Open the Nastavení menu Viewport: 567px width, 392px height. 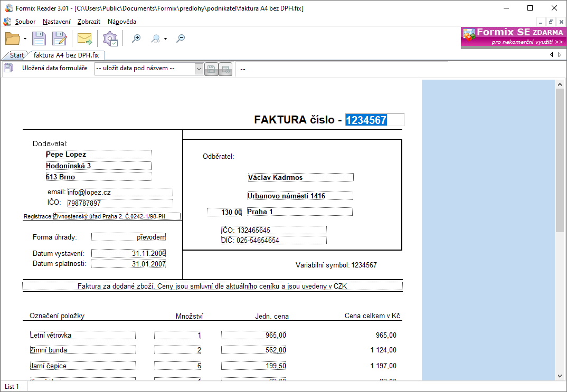click(x=56, y=22)
